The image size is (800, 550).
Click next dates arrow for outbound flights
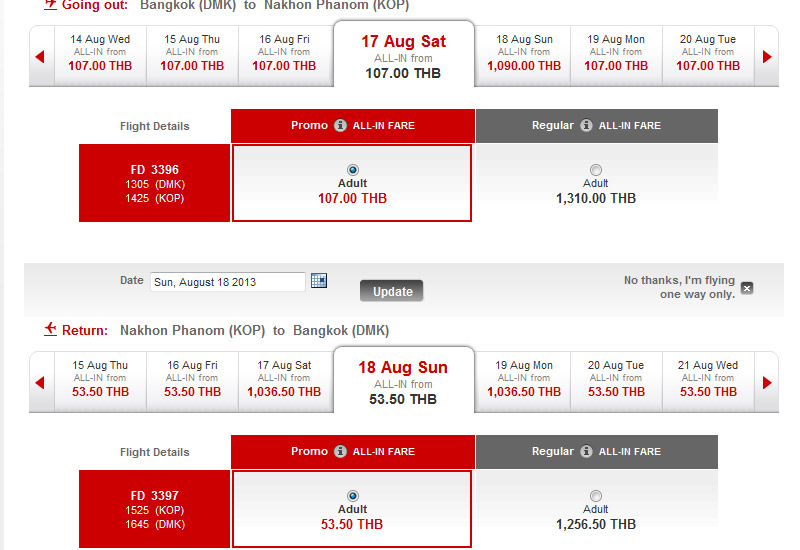(767, 57)
